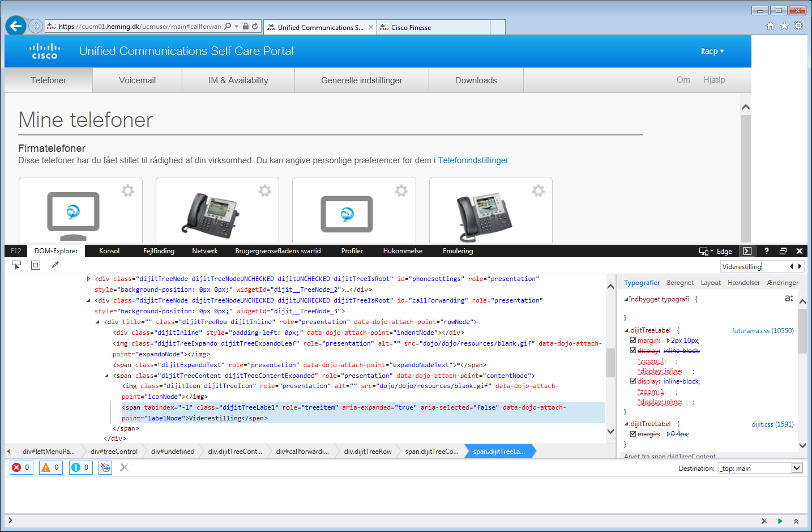Select the color picker eyedropper tool
This screenshot has height=532, width=812.
click(x=55, y=265)
